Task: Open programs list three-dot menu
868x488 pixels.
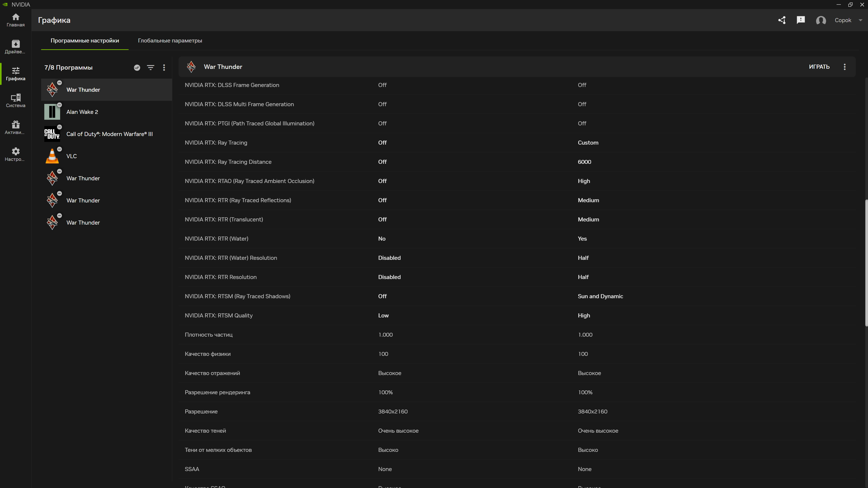Action: [x=164, y=68]
